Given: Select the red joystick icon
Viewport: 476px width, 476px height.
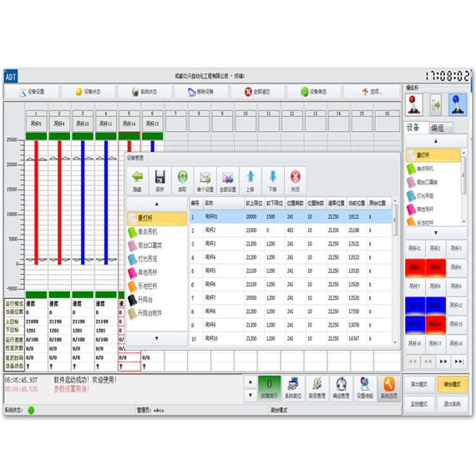Looking at the screenshot, I should coord(413,104).
